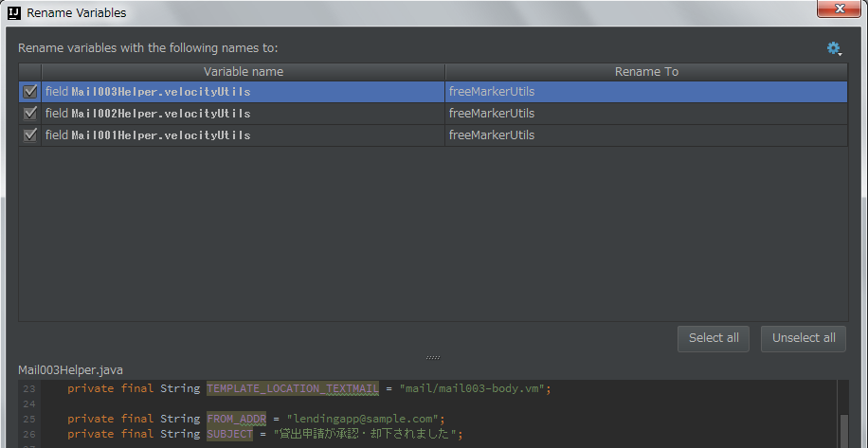Select the field Mail003Helper.velocityUtils row
The height and width of the screenshot is (448, 868).
(433, 92)
